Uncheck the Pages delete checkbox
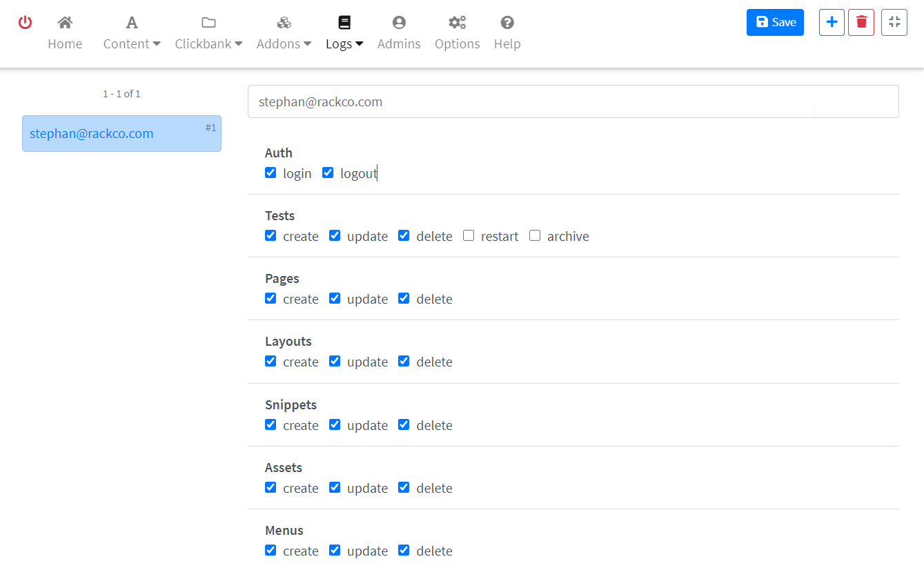This screenshot has width=924, height=568. 404,299
